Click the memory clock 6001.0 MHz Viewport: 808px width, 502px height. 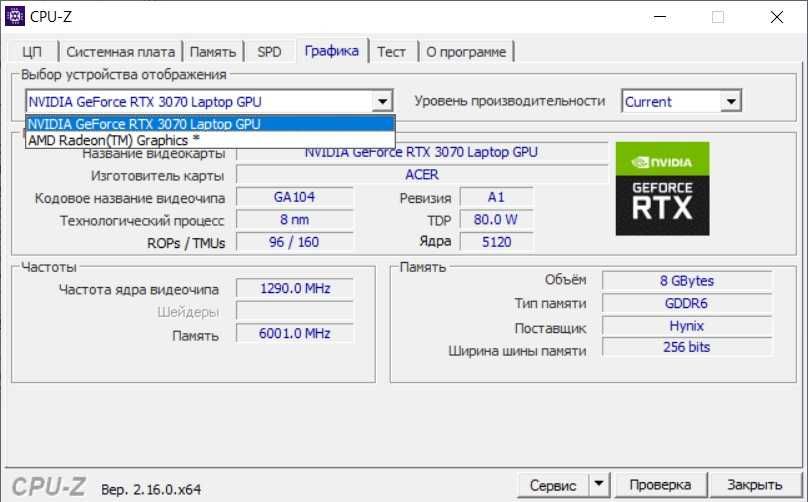pyautogui.click(x=295, y=333)
